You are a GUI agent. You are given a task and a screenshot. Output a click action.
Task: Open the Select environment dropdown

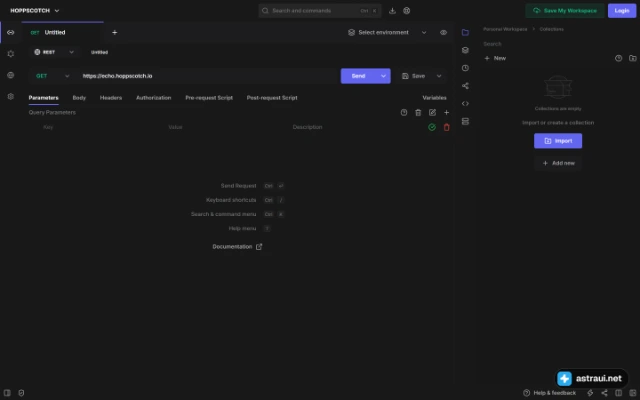(x=387, y=32)
